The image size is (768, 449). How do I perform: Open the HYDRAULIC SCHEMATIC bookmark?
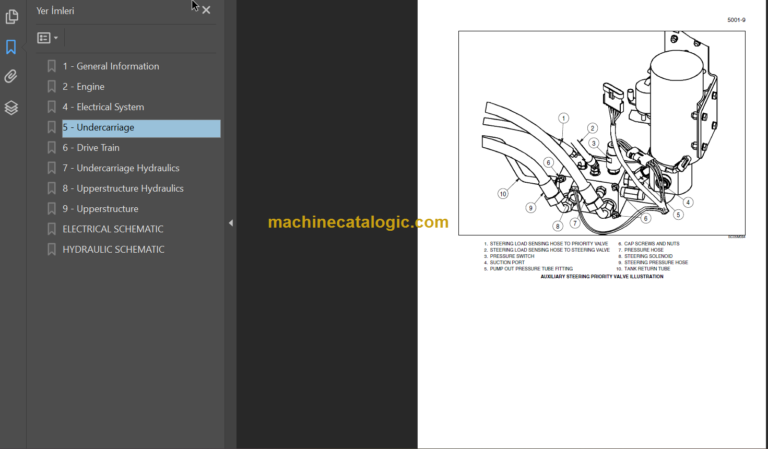pyautogui.click(x=113, y=250)
